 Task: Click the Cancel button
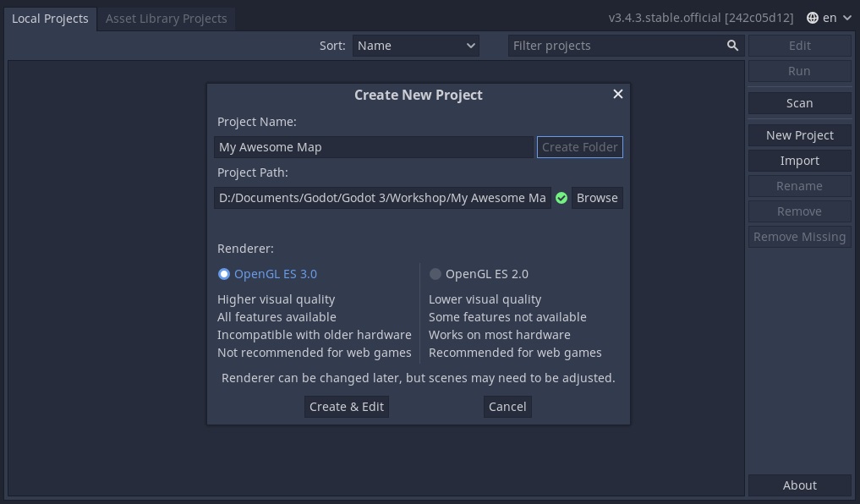pyautogui.click(x=507, y=407)
